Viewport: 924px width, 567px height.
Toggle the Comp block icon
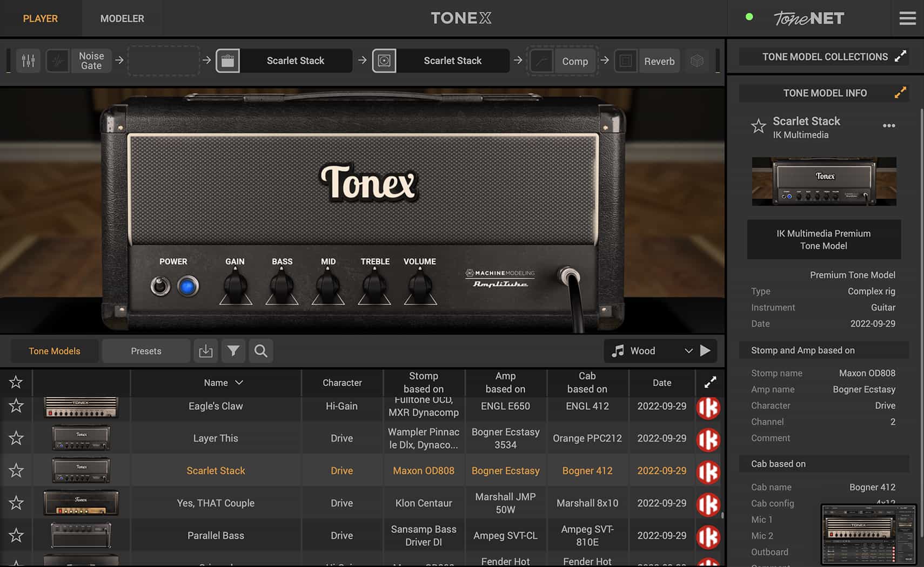coord(541,61)
